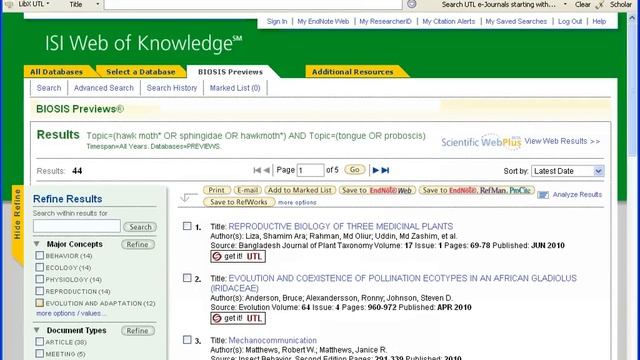Open dropdown beside Search UTL e-Journals

coord(565,4)
